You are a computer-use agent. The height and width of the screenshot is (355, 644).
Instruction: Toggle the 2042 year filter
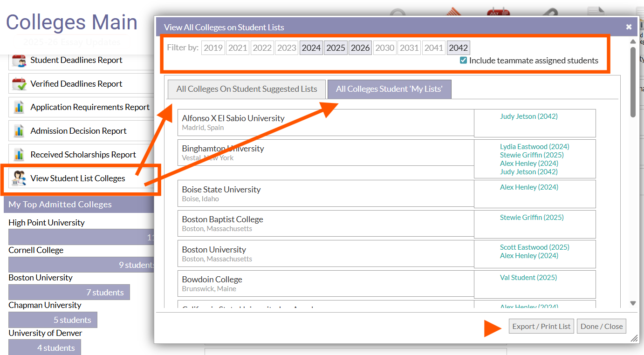458,48
